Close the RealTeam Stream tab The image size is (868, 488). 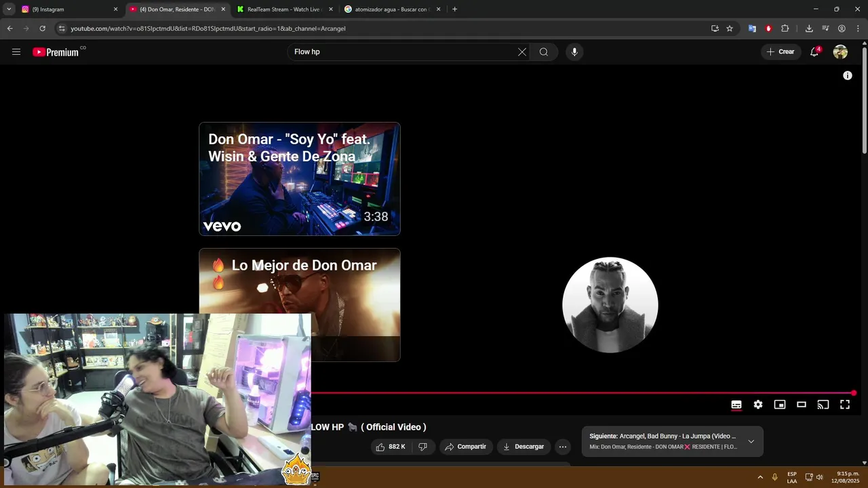click(x=331, y=9)
